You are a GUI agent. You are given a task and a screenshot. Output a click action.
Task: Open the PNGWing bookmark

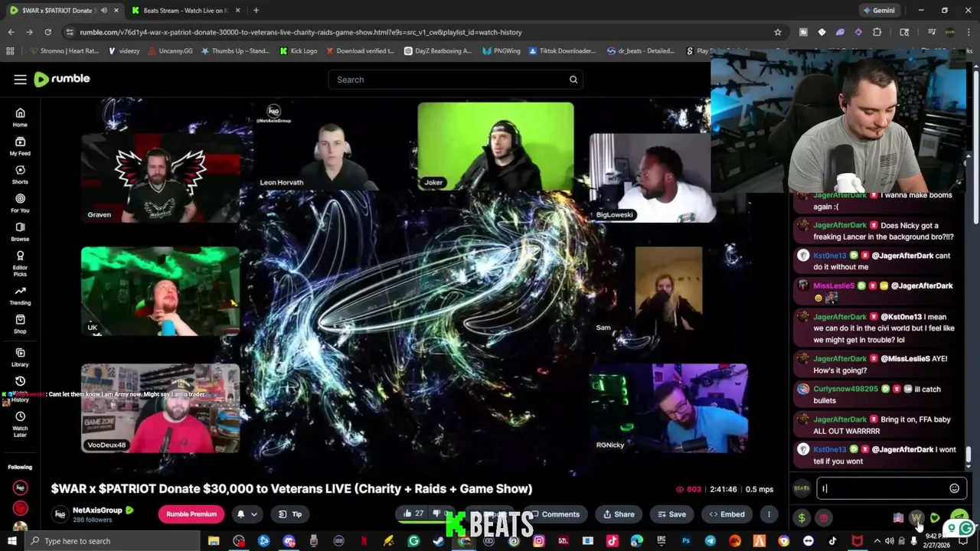pyautogui.click(x=501, y=51)
